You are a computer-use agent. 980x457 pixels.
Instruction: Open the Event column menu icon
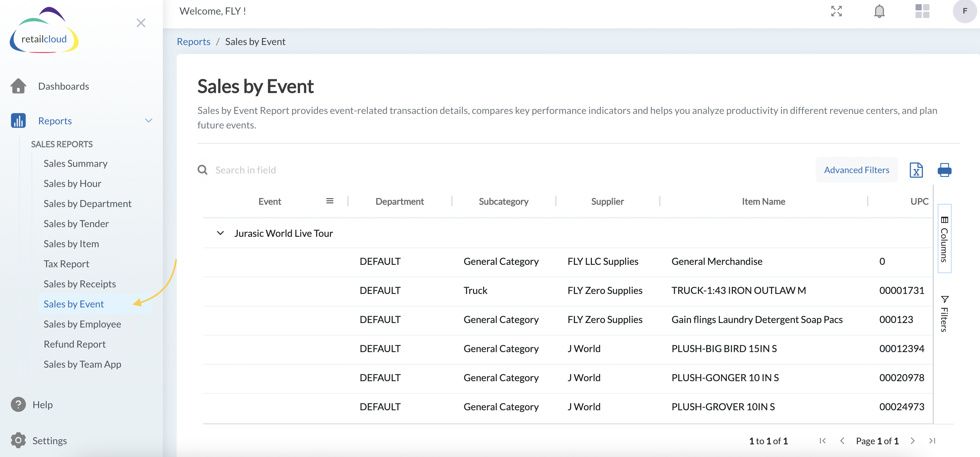pos(330,201)
